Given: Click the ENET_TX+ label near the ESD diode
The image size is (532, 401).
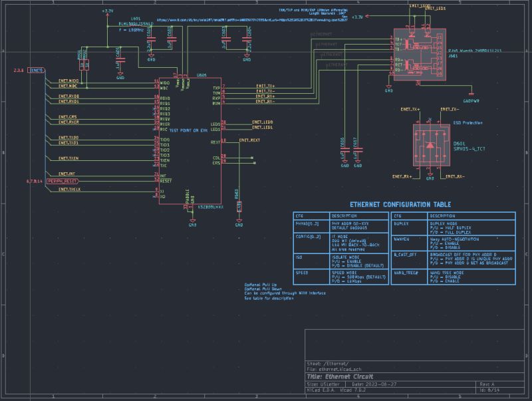Looking at the screenshot, I should click(x=410, y=109).
